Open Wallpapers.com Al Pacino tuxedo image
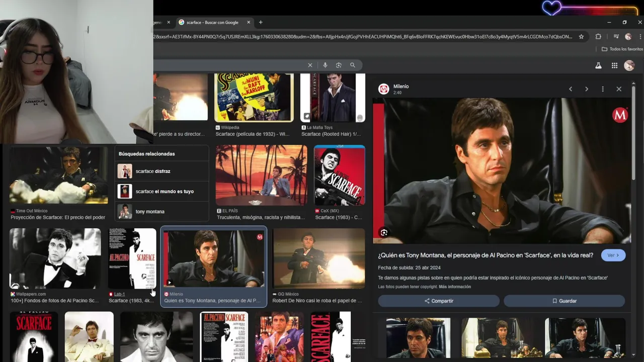The width and height of the screenshot is (644, 362). [55, 258]
